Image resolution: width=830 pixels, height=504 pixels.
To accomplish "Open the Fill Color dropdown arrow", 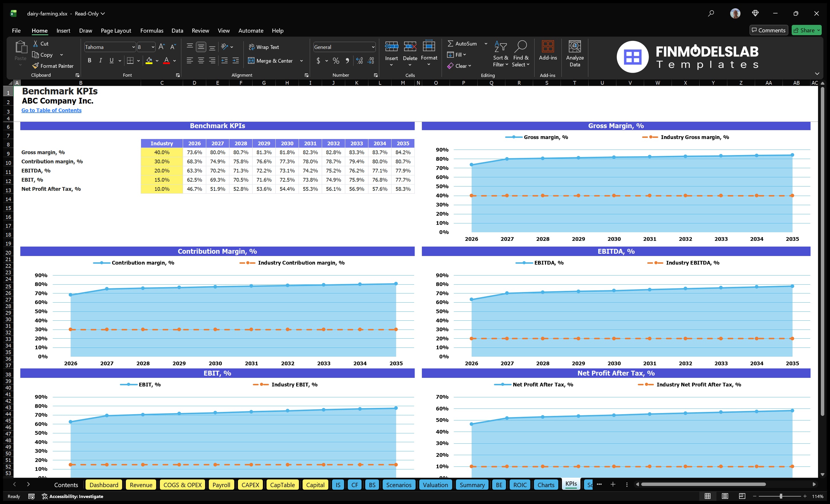I will pos(157,61).
